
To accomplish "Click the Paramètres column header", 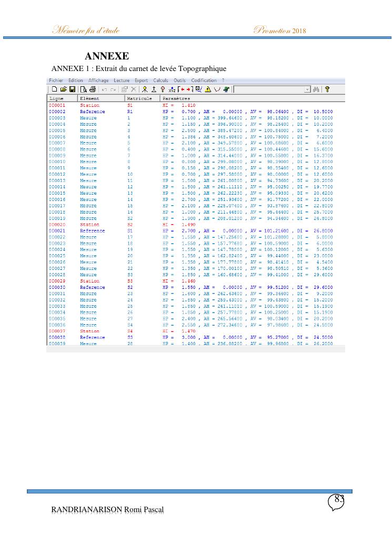I will (x=176, y=98).
